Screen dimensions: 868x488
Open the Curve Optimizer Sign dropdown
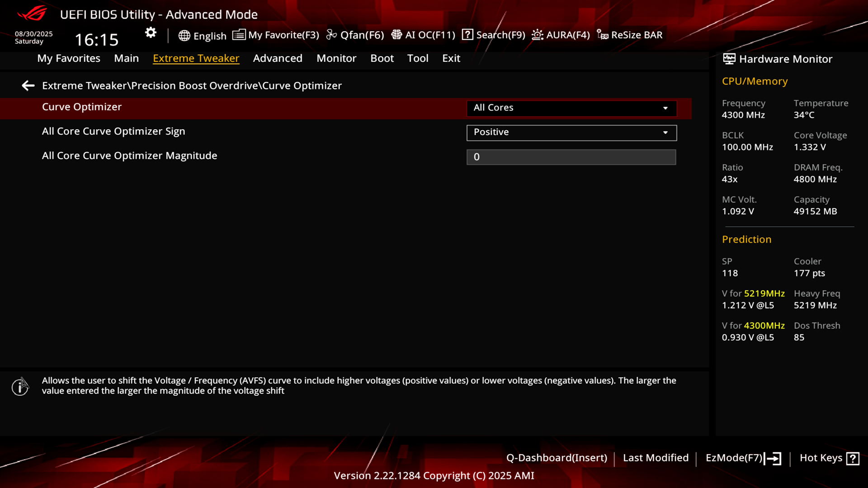tap(571, 132)
